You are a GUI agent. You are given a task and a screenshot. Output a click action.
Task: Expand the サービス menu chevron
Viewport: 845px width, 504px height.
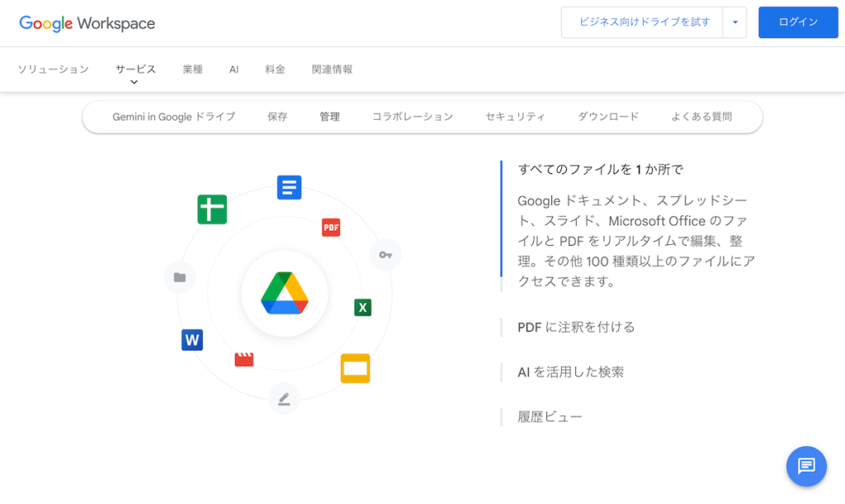135,82
